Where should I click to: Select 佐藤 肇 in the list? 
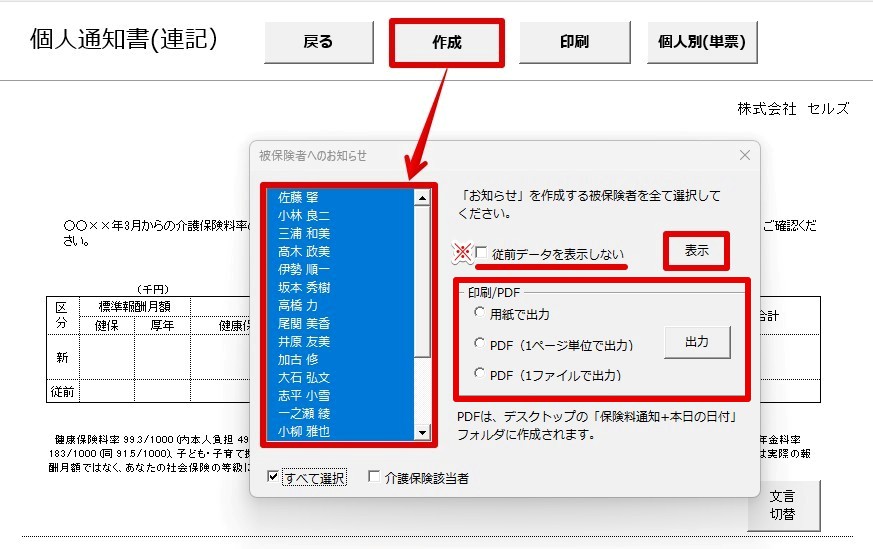pyautogui.click(x=341, y=198)
